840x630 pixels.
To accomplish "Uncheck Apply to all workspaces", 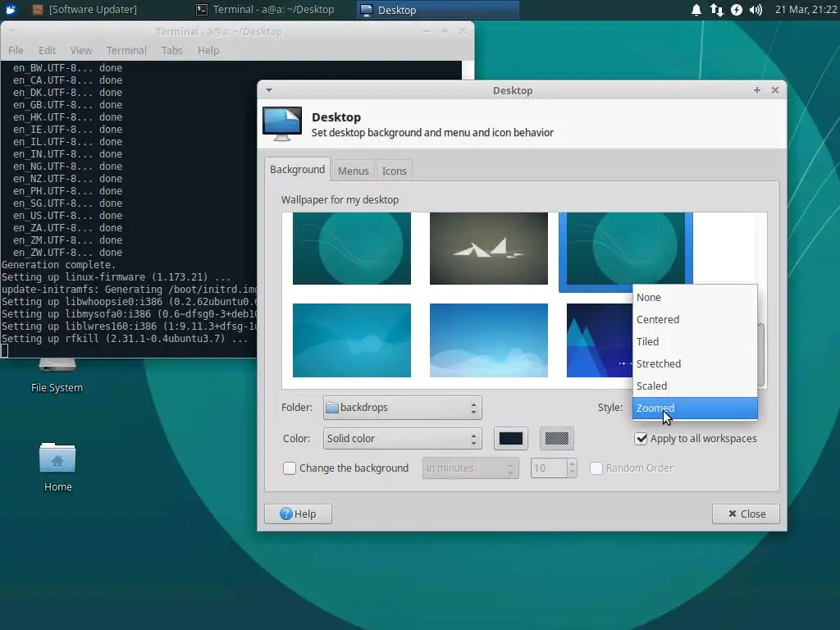I will click(641, 439).
